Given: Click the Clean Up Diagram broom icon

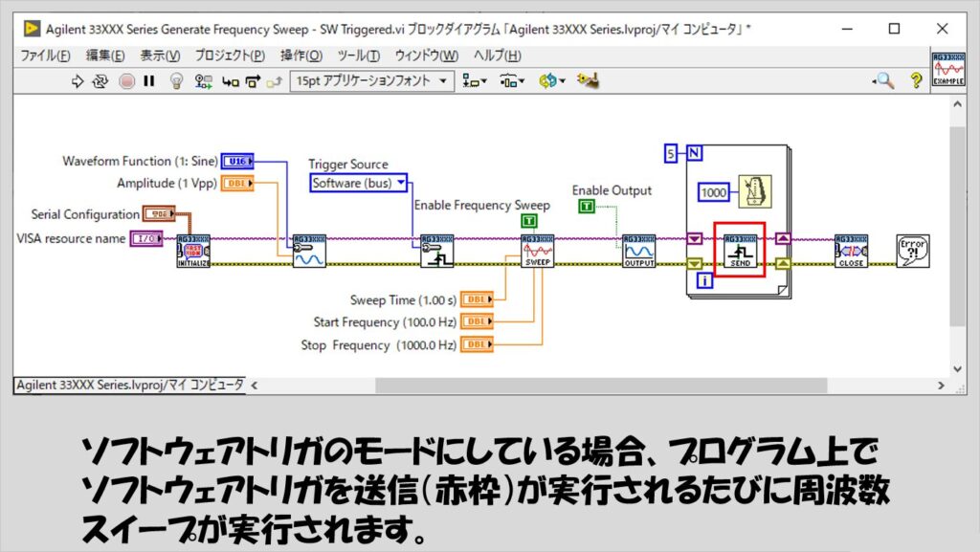Looking at the screenshot, I should (x=588, y=81).
